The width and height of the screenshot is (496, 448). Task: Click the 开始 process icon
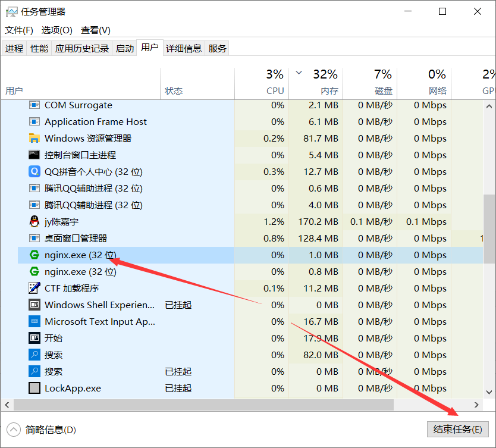(x=34, y=338)
